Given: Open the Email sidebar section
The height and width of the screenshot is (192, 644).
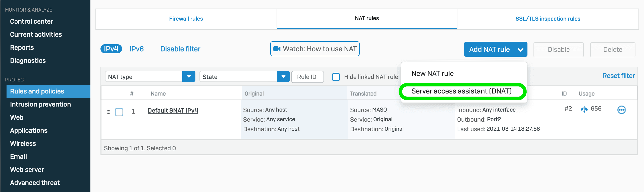Looking at the screenshot, I should click(x=19, y=157).
